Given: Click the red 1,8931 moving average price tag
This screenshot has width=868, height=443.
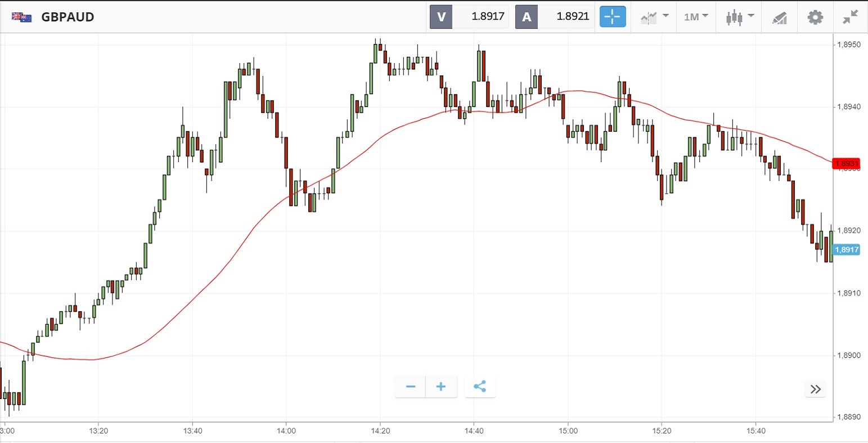Looking at the screenshot, I should (847, 164).
